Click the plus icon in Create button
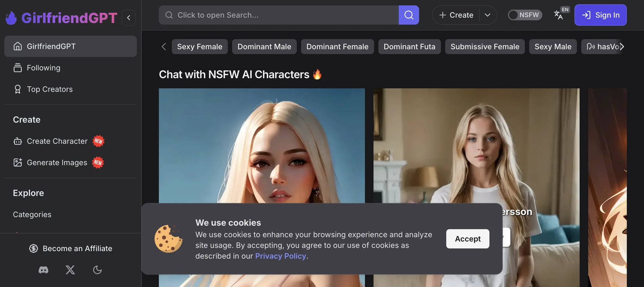This screenshot has width=644, height=287. (443, 15)
